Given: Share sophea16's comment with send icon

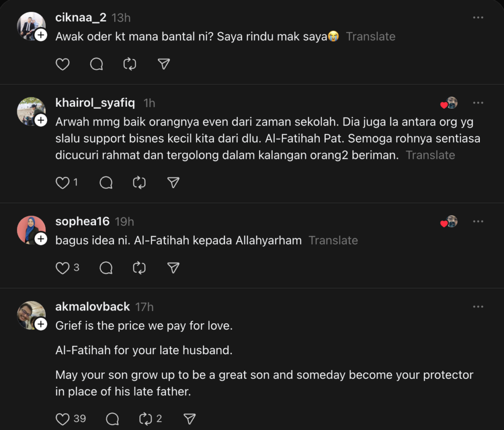Looking at the screenshot, I should (x=173, y=268).
